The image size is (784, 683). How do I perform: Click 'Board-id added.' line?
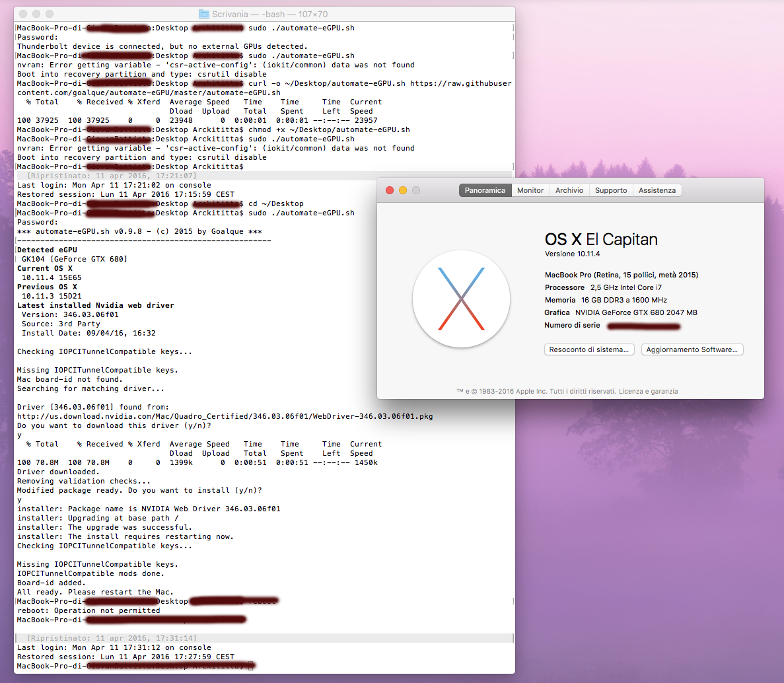click(52, 583)
